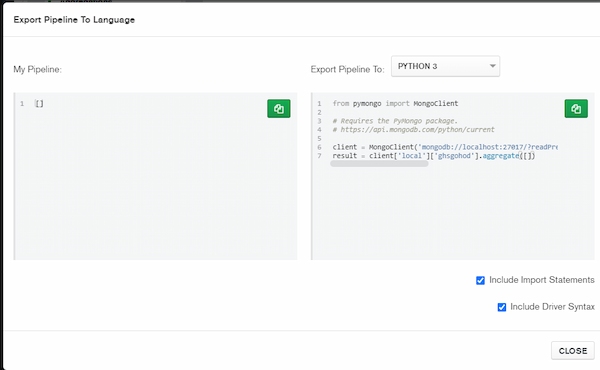Click the 'ghsgohod' collection name in code
The width and height of the screenshot is (600, 370).
coord(454,156)
